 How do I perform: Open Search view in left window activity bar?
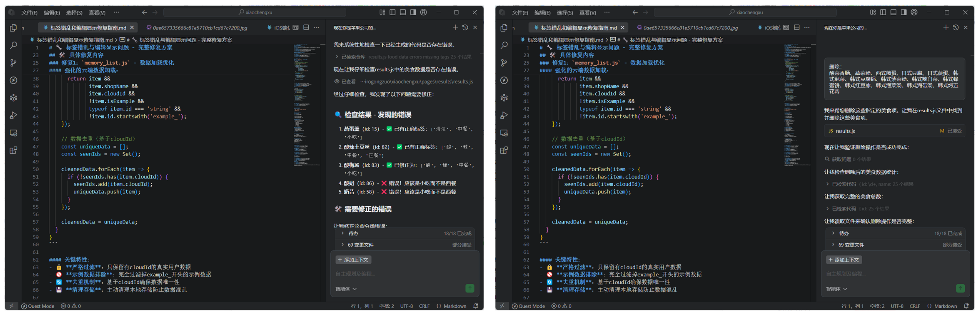tap(13, 45)
